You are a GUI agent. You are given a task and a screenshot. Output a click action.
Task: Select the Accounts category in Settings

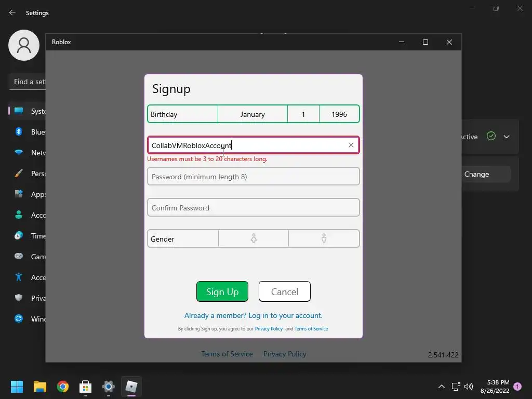tap(27, 215)
